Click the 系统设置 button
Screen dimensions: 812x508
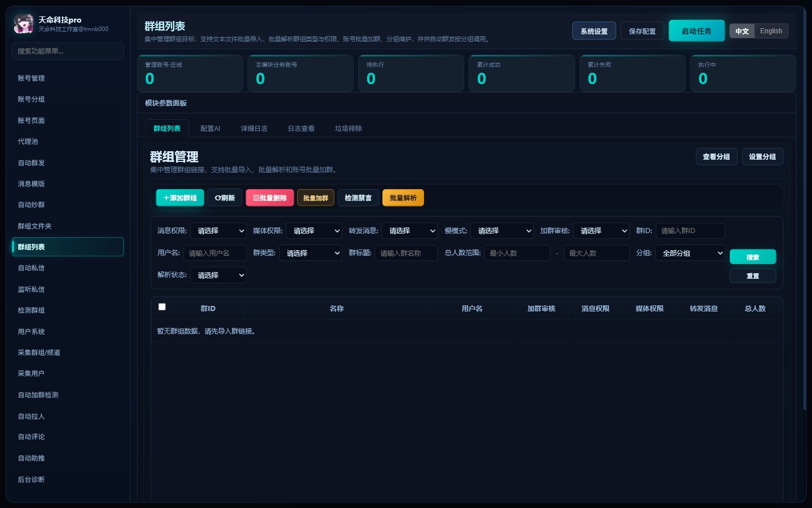(x=594, y=31)
